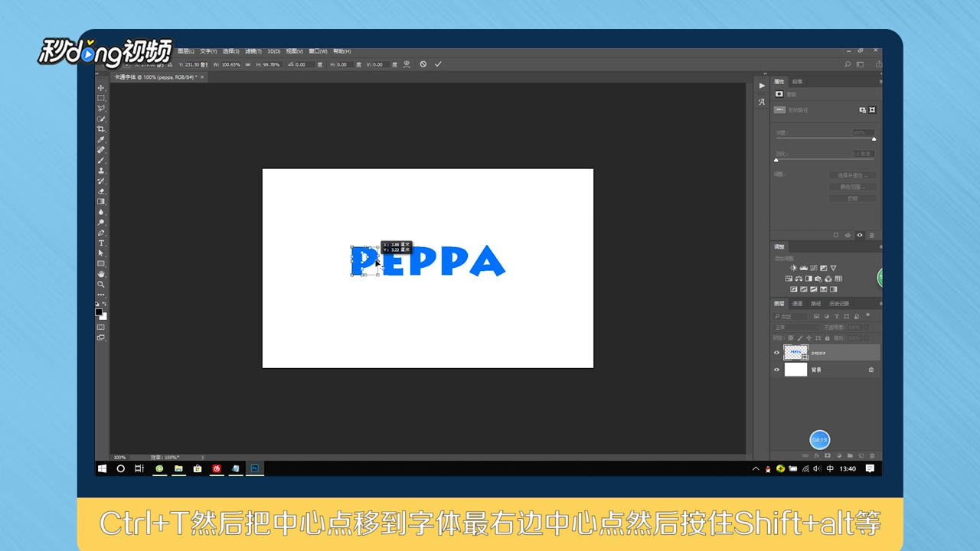
Task: Open the 选择(S) menu
Action: point(231,51)
